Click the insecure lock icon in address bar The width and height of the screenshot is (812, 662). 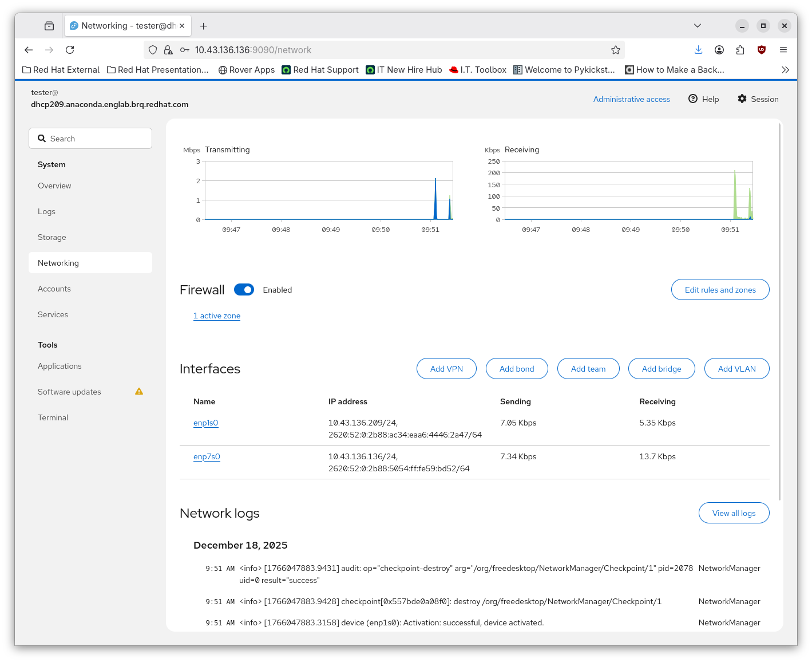pyautogui.click(x=168, y=50)
